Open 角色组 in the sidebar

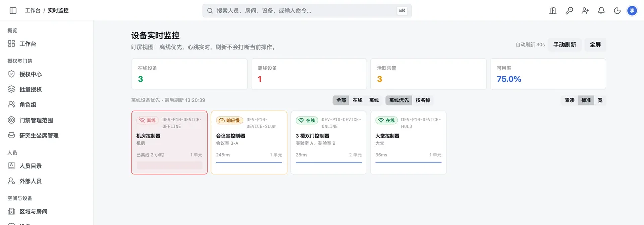tap(46, 105)
